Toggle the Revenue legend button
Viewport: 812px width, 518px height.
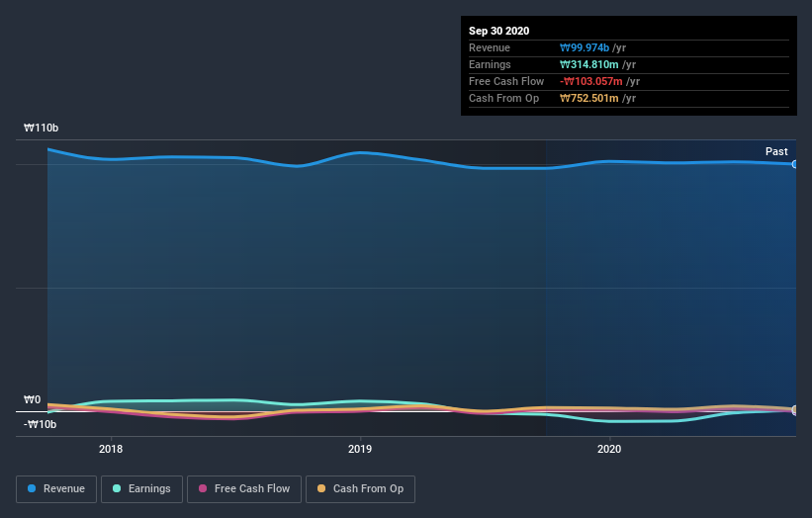point(56,489)
